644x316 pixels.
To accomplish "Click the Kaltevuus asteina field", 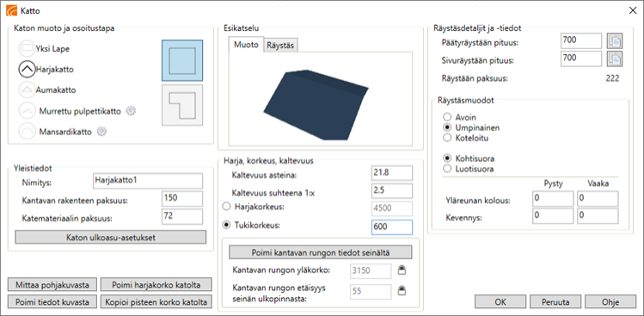I will 392,173.
